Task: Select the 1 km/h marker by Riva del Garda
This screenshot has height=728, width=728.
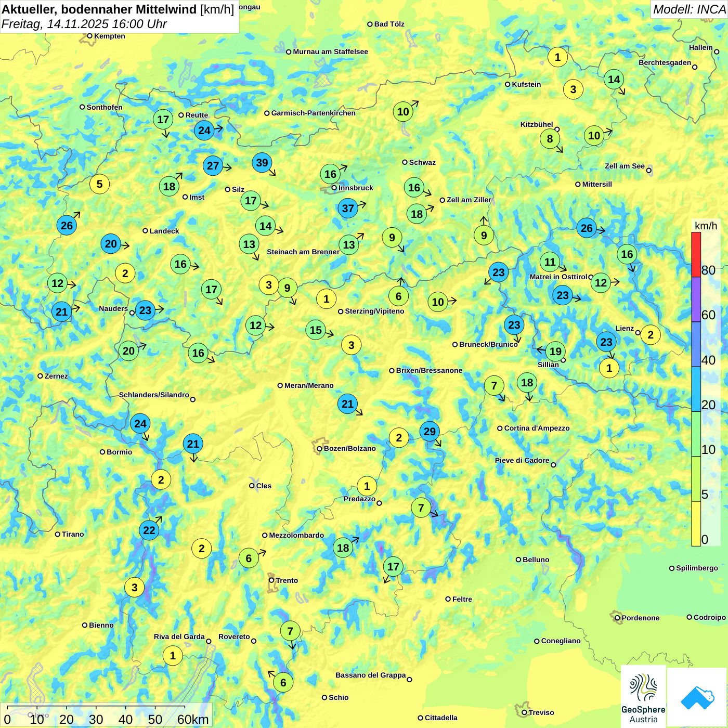Action: (x=173, y=656)
